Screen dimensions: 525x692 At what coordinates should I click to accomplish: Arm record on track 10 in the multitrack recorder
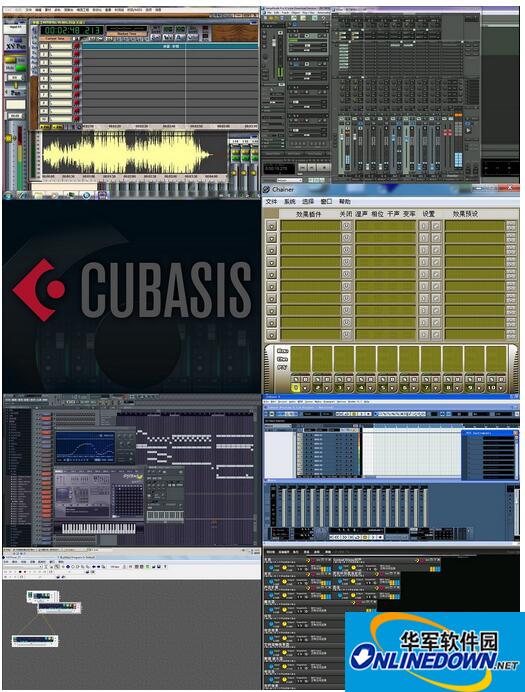pos(77,119)
